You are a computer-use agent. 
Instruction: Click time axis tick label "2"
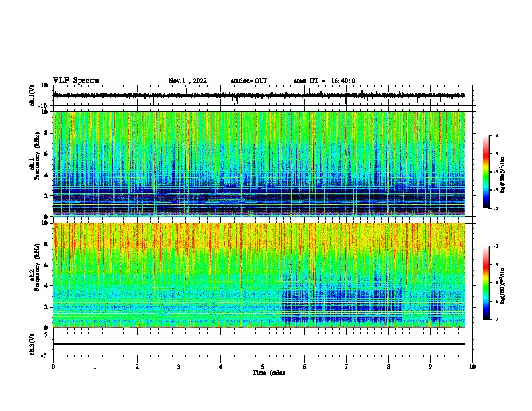tap(137, 367)
